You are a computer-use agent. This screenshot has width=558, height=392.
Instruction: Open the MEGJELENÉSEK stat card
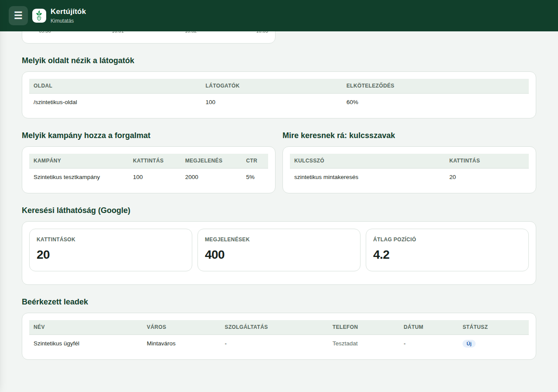click(x=279, y=250)
